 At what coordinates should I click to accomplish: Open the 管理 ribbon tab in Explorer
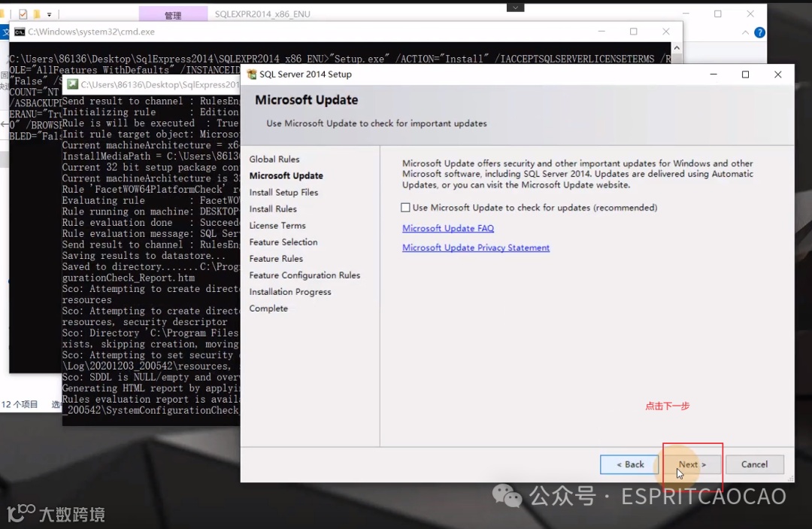(173, 14)
